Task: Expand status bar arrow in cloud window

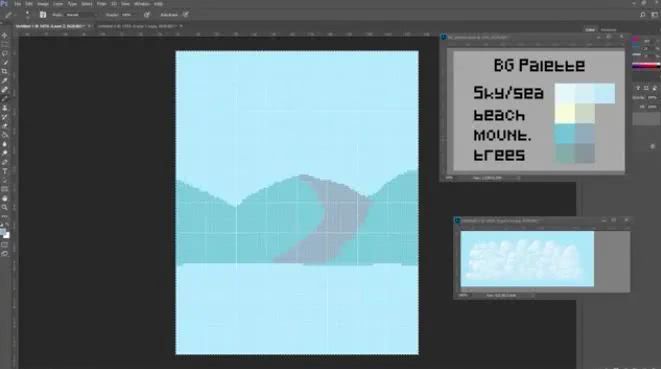Action: pyautogui.click(x=533, y=296)
